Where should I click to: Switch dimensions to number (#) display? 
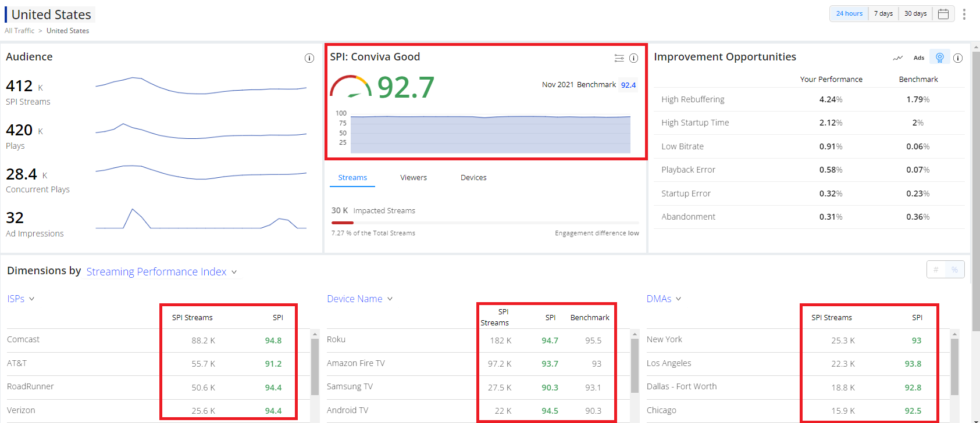point(936,270)
